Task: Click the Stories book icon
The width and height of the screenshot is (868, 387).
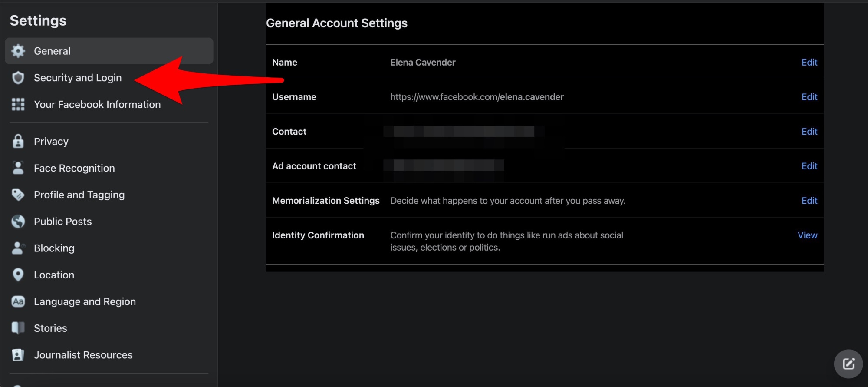Action: pyautogui.click(x=18, y=328)
